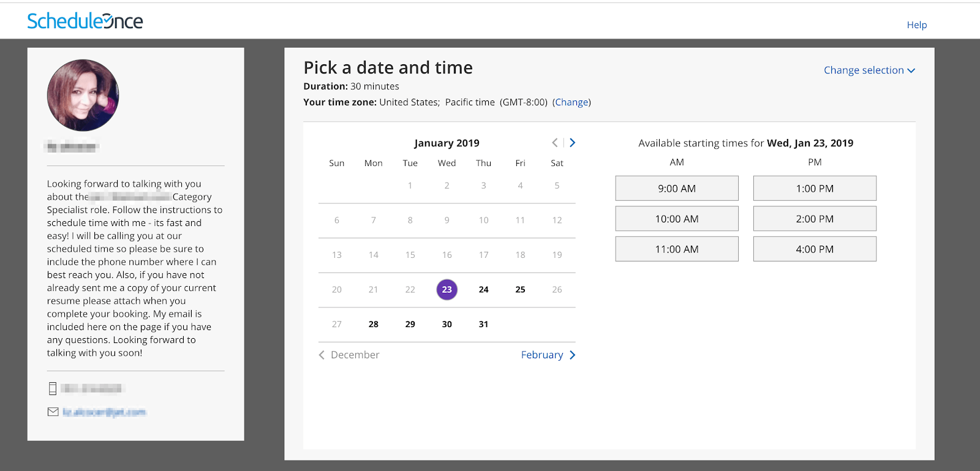Select Monday January 28 date
This screenshot has width=980, height=471.
coord(374,325)
